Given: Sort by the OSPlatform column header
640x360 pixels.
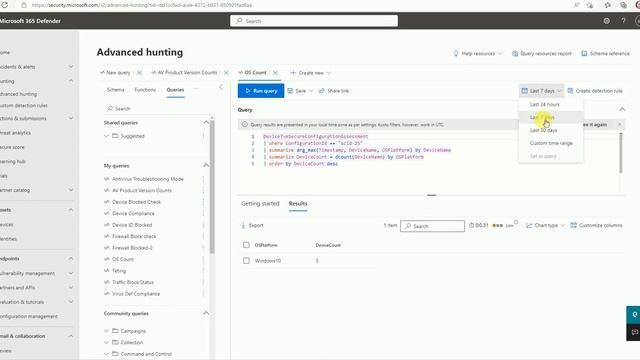Looking at the screenshot, I should (266, 245).
